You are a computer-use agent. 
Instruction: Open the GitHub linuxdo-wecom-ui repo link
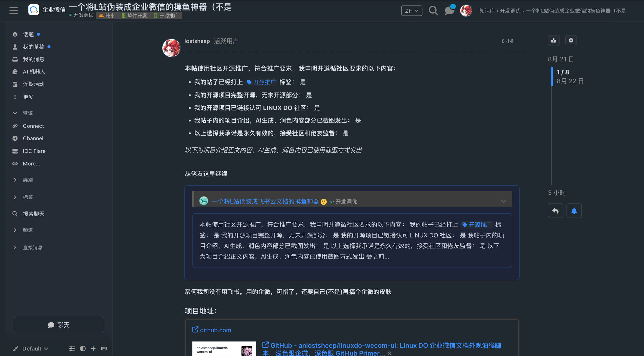click(x=382, y=349)
